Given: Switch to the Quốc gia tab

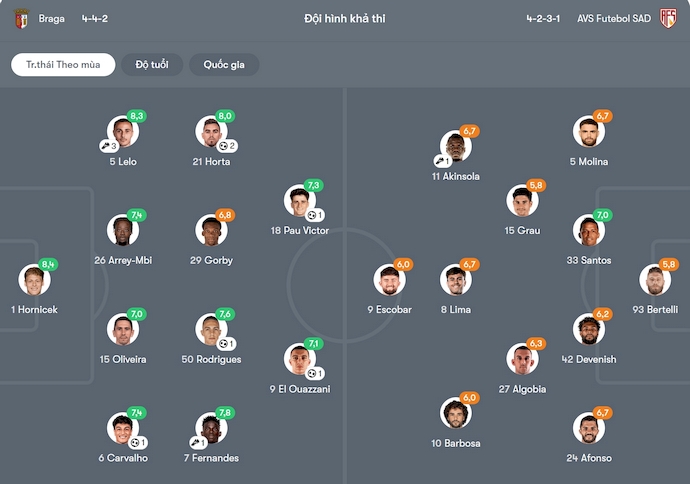Looking at the screenshot, I should pyautogui.click(x=224, y=65).
